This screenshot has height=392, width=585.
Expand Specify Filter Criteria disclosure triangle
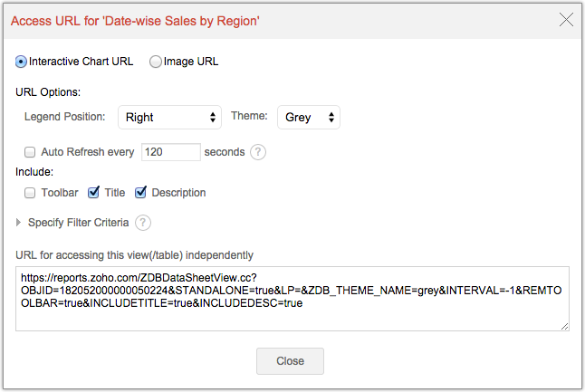tap(19, 222)
